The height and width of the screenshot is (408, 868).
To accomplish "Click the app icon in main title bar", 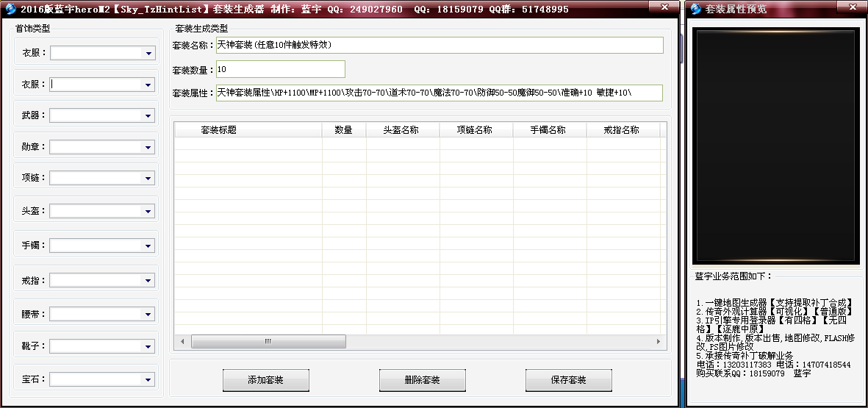I will tap(11, 9).
